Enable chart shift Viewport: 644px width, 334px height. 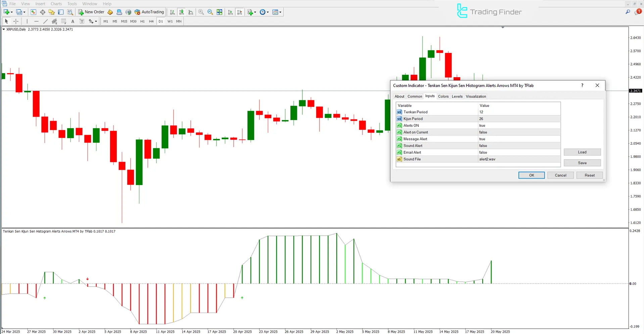(240, 12)
